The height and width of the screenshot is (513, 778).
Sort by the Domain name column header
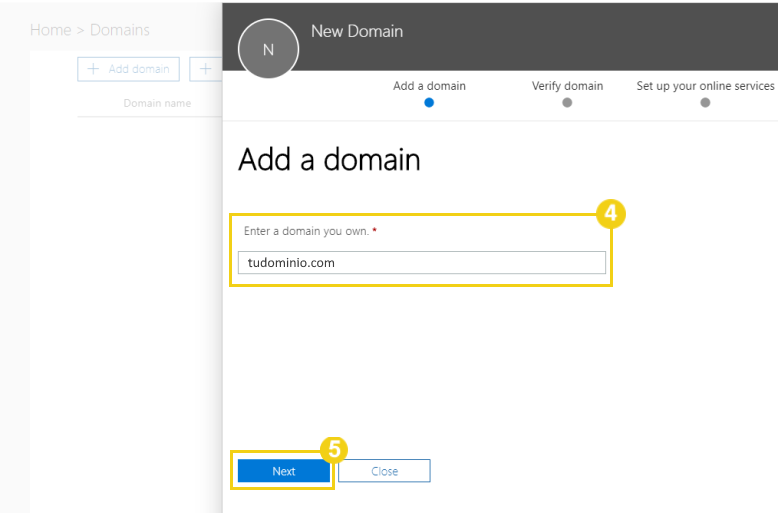click(157, 103)
